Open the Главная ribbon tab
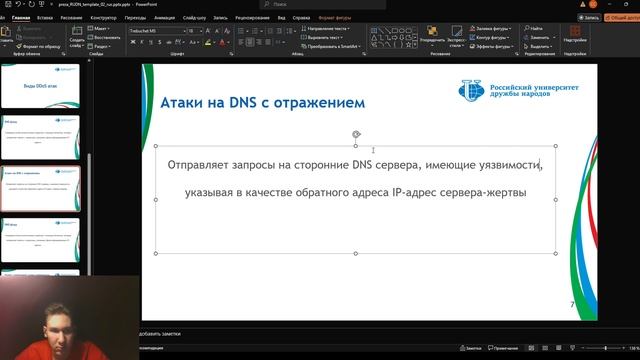 click(x=21, y=18)
